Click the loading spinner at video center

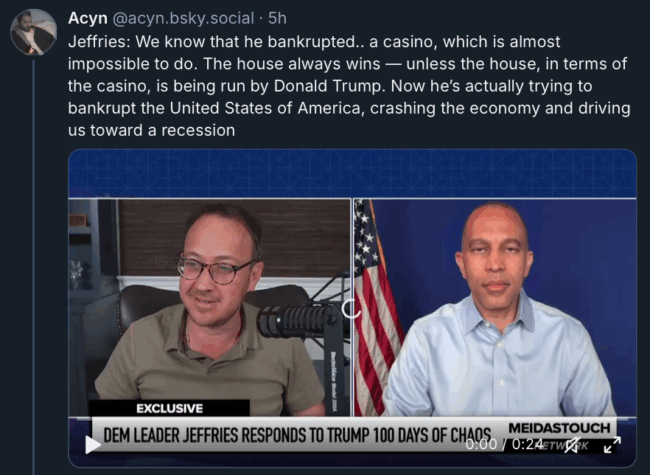352,309
